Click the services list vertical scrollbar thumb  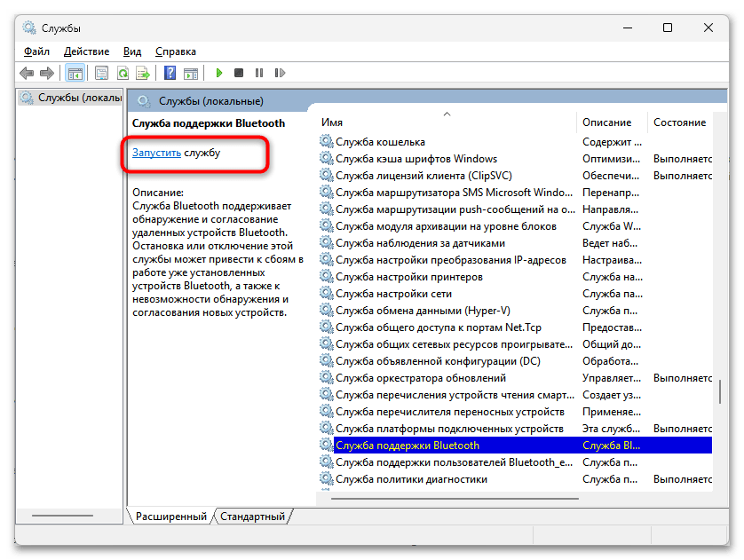tap(720, 391)
